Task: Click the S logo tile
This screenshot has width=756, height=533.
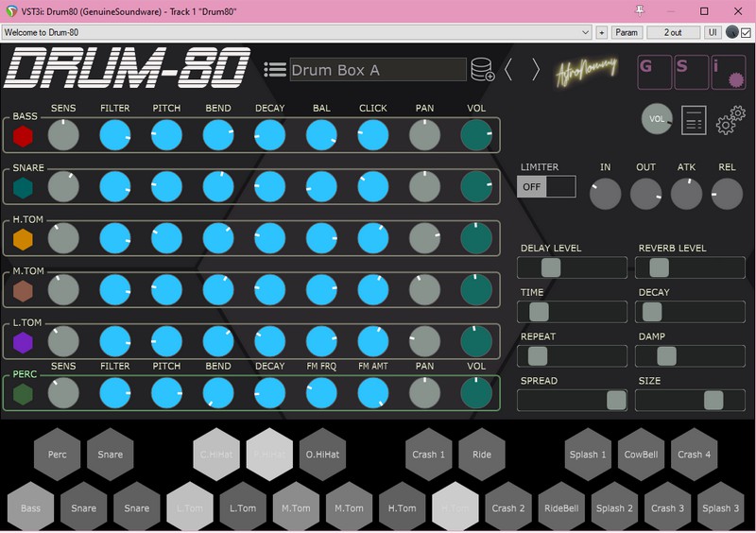Action: coord(692,73)
